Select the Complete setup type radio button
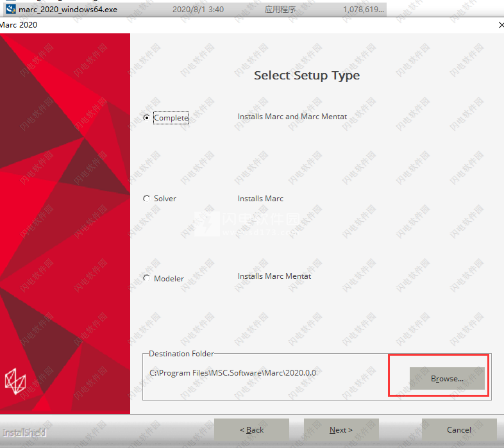The image size is (504, 448). click(147, 118)
